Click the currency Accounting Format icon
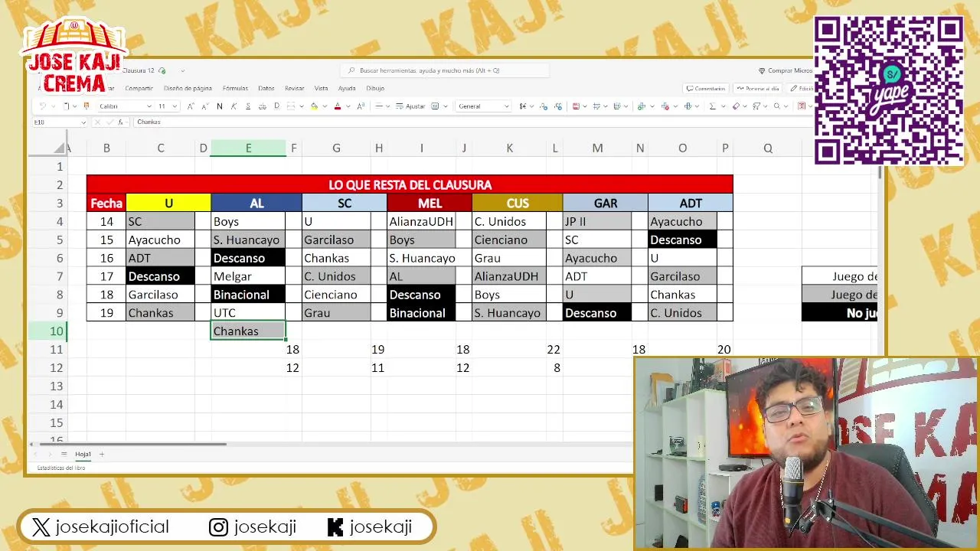 coord(523,106)
